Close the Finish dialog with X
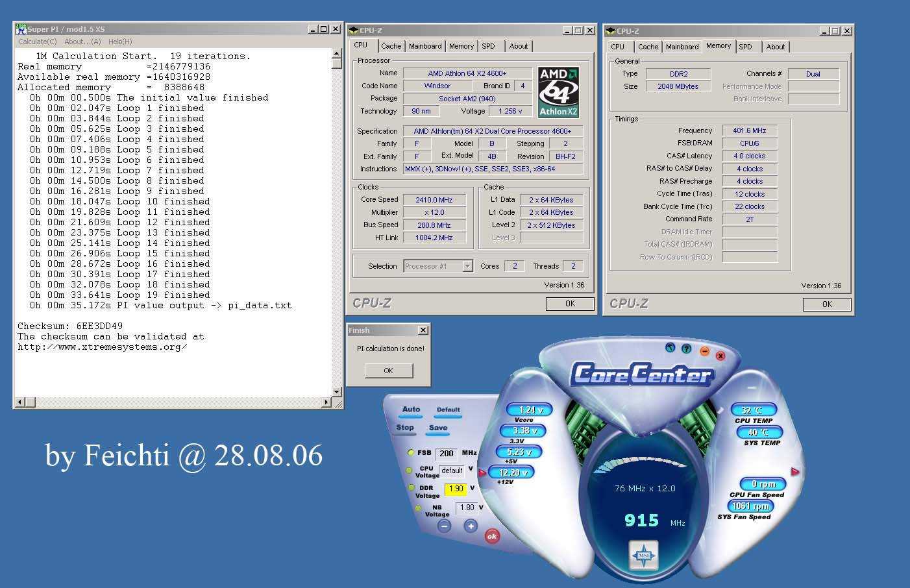 coord(423,330)
